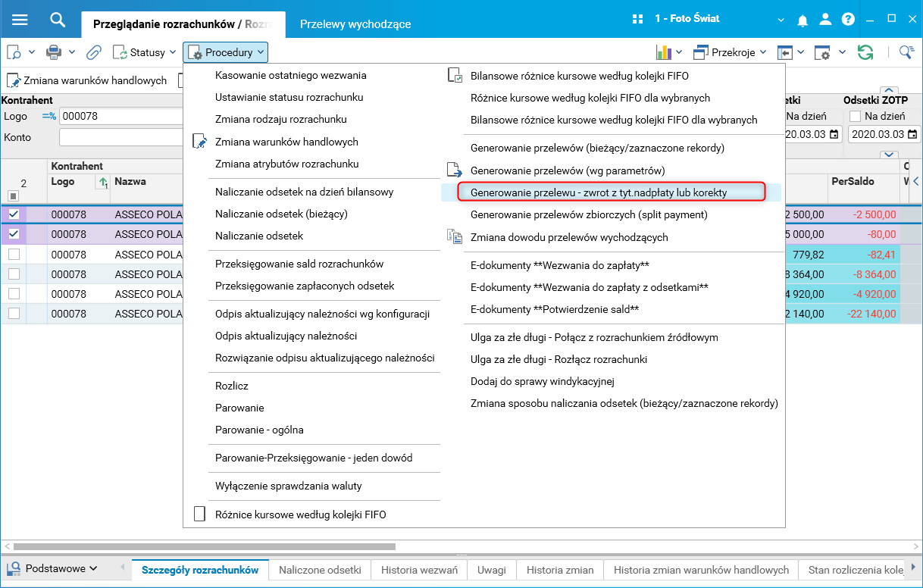Viewport: 923px width, 588px height.
Task: Click the window settings gear icon
Action: click(x=823, y=52)
